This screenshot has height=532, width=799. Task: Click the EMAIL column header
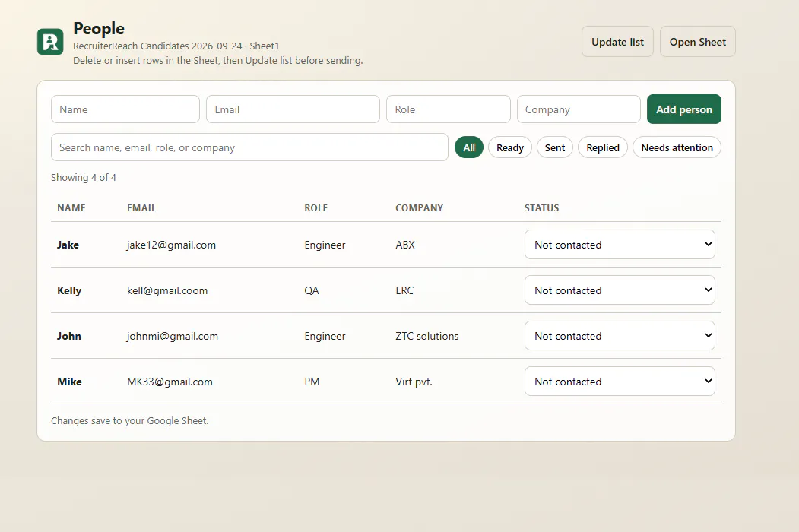coord(141,208)
